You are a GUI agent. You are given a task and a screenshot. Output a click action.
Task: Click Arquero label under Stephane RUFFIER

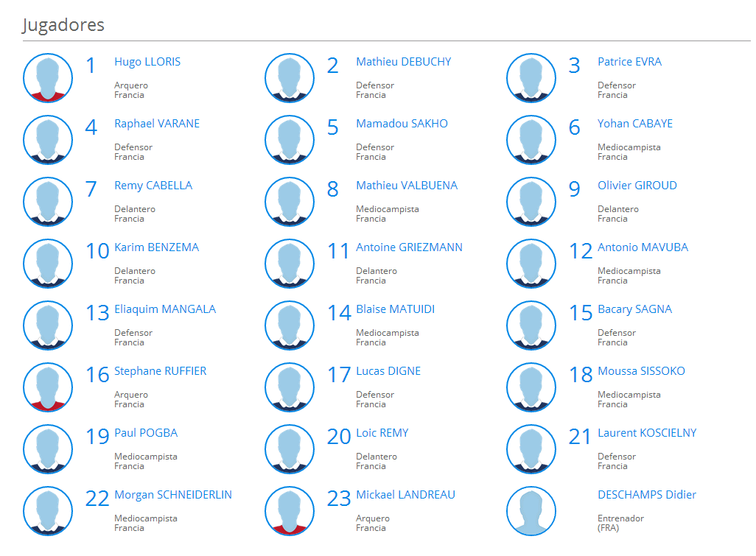(x=131, y=395)
